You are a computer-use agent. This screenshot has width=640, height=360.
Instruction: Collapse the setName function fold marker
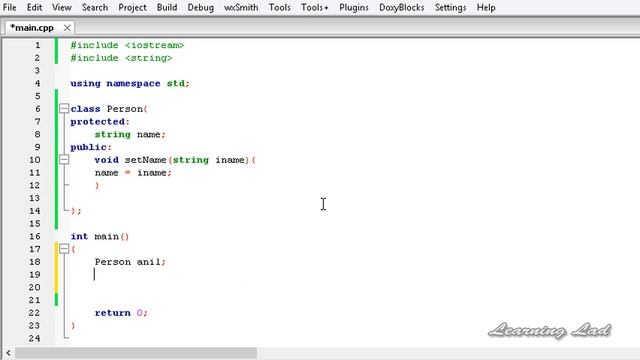click(x=64, y=160)
